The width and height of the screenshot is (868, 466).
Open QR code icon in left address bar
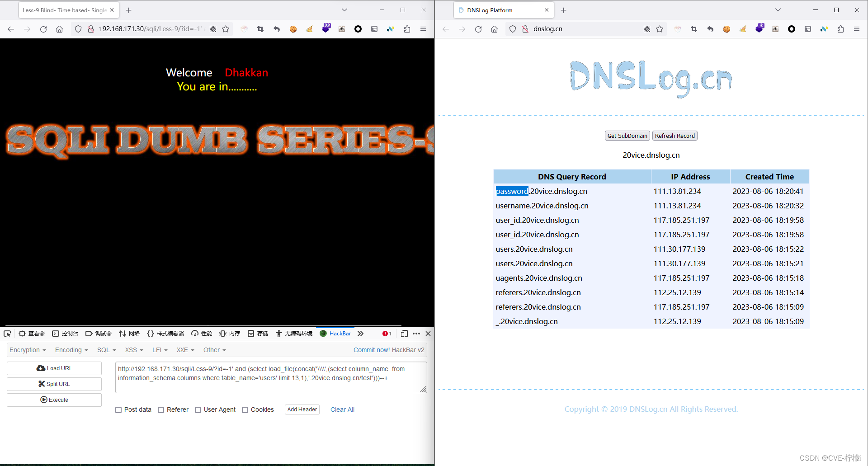(x=213, y=29)
